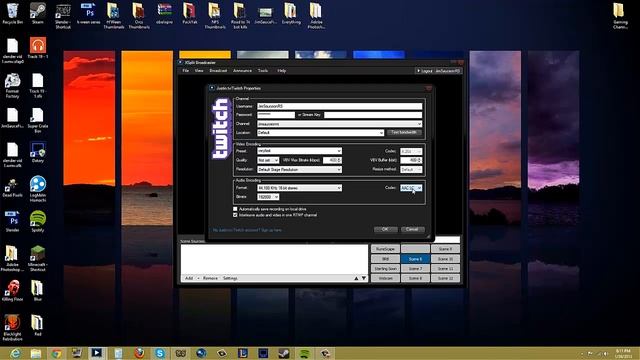
Task: Click the Username input field
Action: (340, 106)
